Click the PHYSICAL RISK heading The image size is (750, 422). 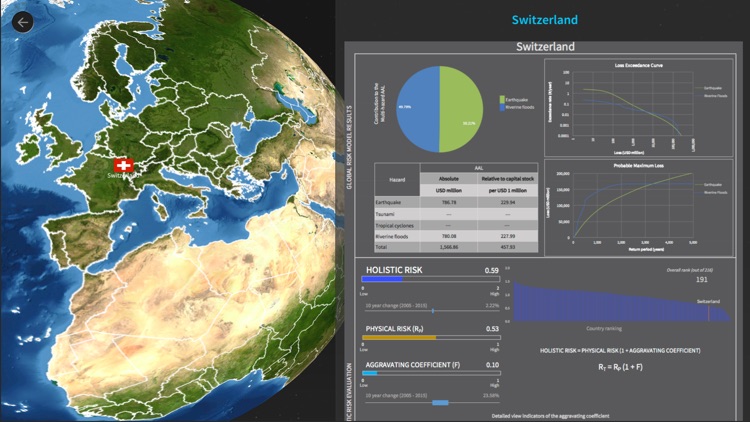point(394,329)
